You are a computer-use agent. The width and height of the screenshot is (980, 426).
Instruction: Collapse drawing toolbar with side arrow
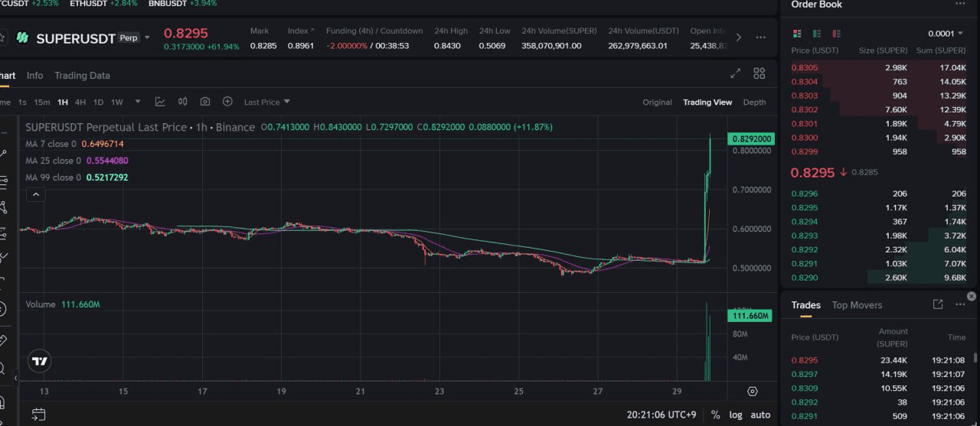(x=16, y=377)
